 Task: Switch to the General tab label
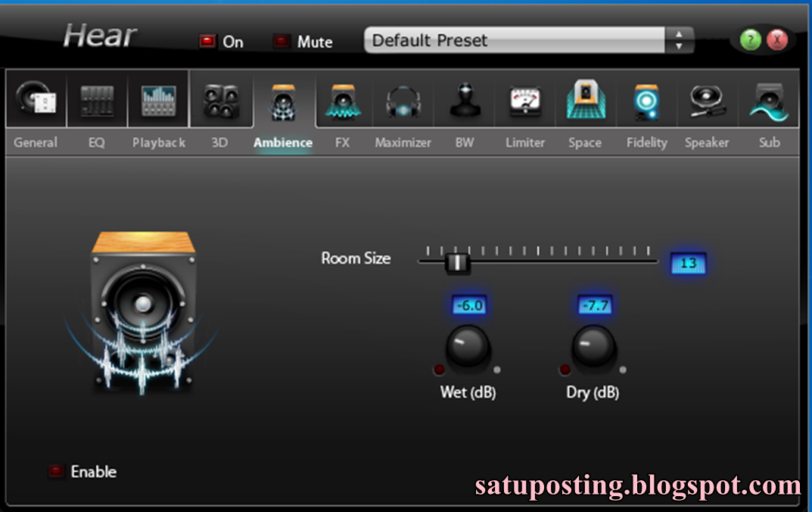pos(36,142)
